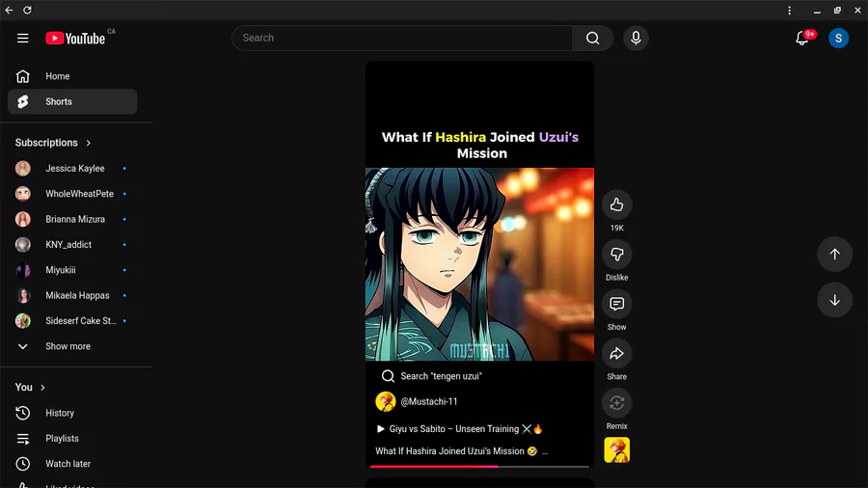868x488 pixels.
Task: Seek using the red progress bar
Action: [479, 467]
